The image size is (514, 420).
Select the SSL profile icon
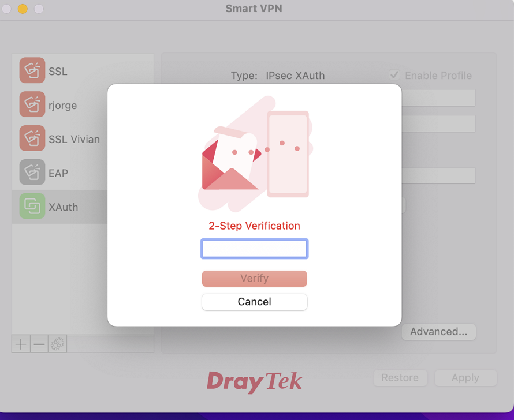[32, 70]
